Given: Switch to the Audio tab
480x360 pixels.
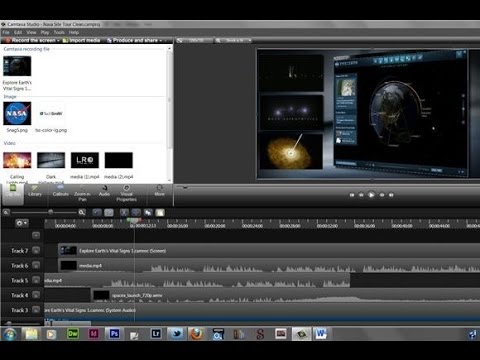Looking at the screenshot, I should [x=104, y=191].
